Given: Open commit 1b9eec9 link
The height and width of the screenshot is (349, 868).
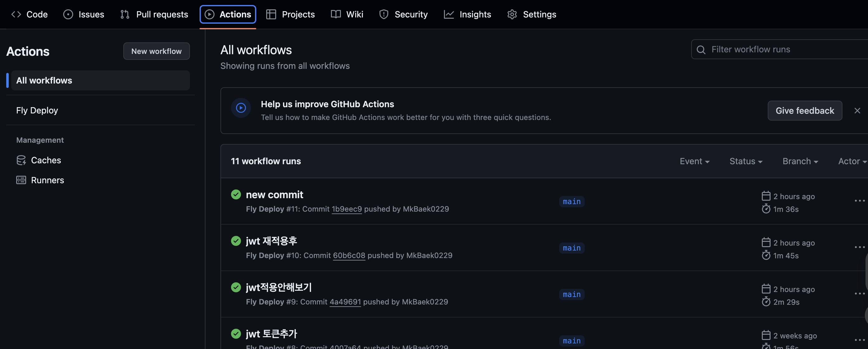Looking at the screenshot, I should pos(347,209).
